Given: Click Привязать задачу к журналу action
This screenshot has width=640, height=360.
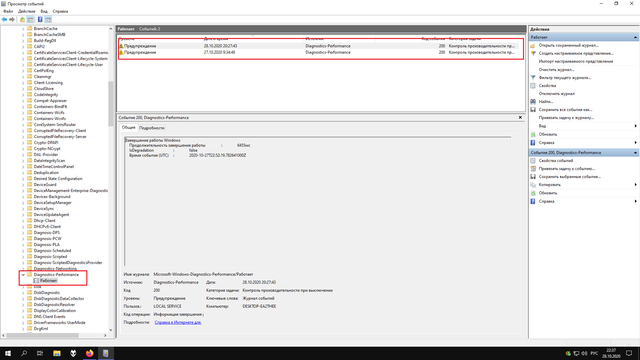Looking at the screenshot, I should [567, 118].
